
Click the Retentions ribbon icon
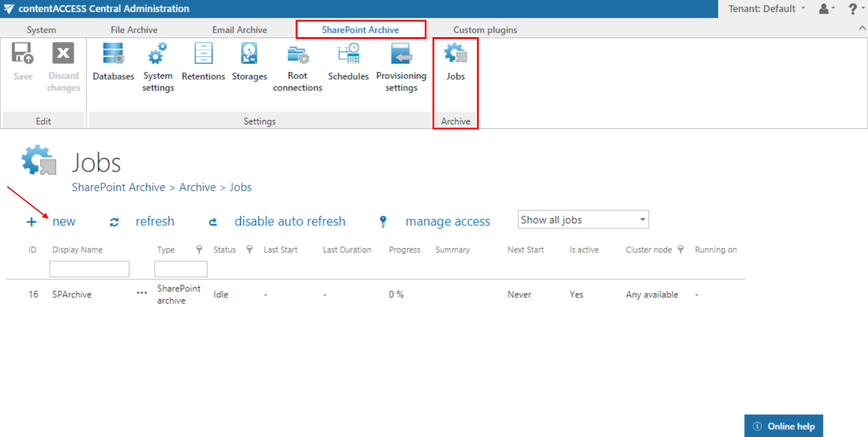pyautogui.click(x=203, y=54)
